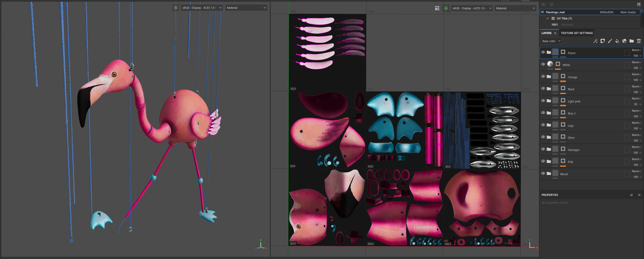The width and height of the screenshot is (644, 259).
Task: Open texture set list settings menu
Action: click(x=639, y=4)
